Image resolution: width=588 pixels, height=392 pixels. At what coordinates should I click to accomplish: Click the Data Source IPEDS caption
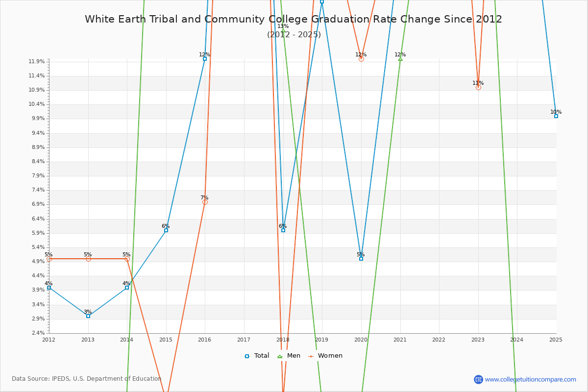(86, 379)
